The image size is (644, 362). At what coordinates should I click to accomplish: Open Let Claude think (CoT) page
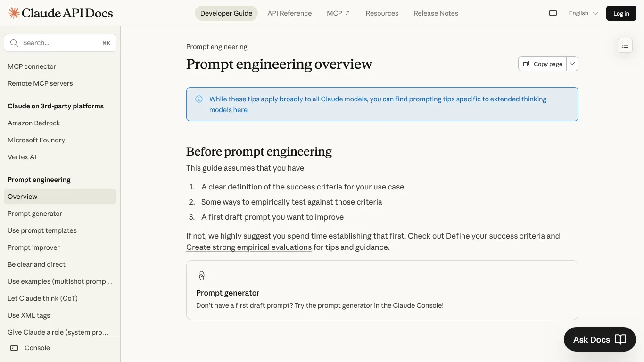pyautogui.click(x=60, y=298)
